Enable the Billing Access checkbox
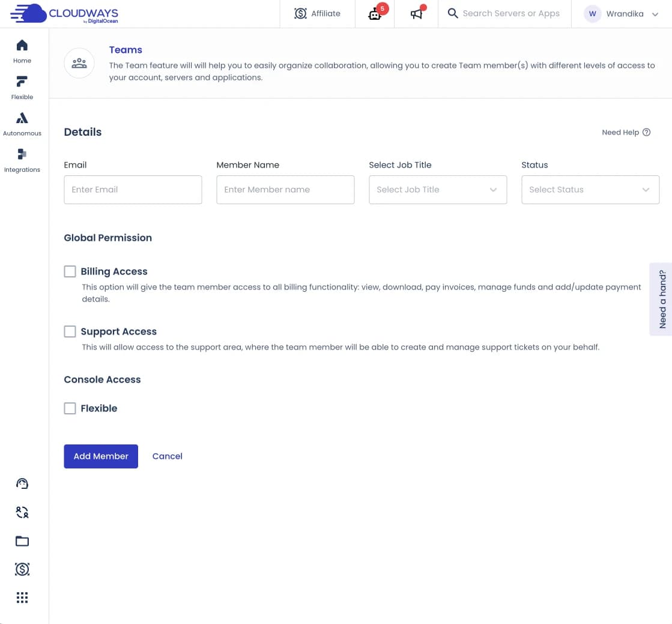 tap(70, 271)
